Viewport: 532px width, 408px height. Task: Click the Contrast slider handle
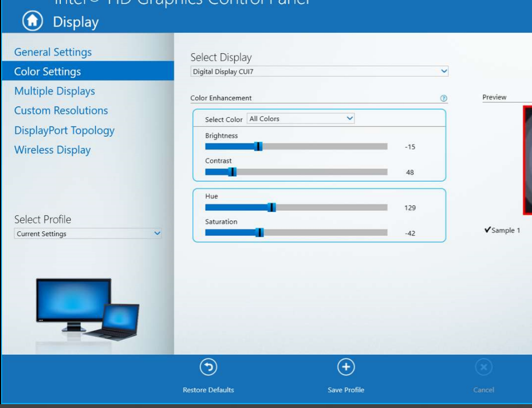pyautogui.click(x=232, y=172)
